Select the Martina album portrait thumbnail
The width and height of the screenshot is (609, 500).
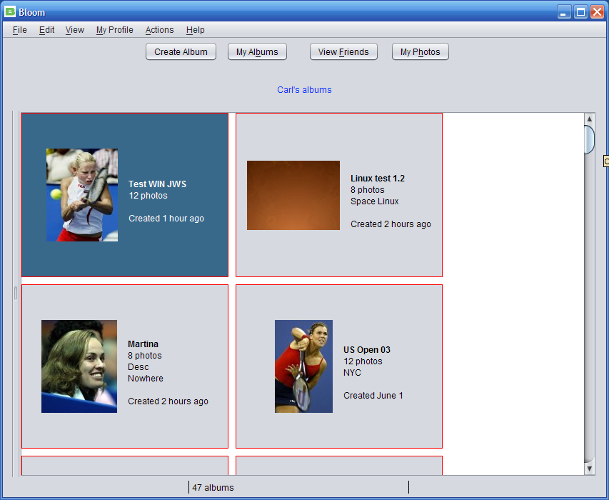[79, 366]
